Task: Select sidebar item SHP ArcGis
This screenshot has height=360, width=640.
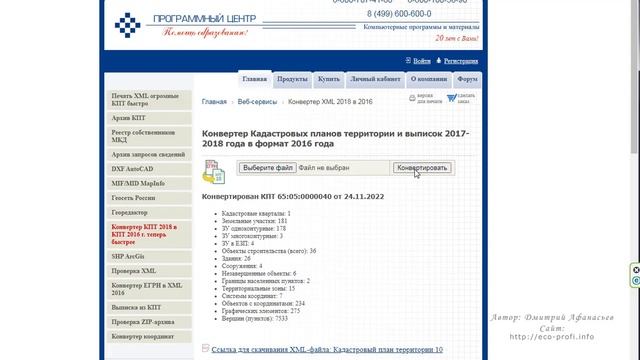Action: point(149,256)
